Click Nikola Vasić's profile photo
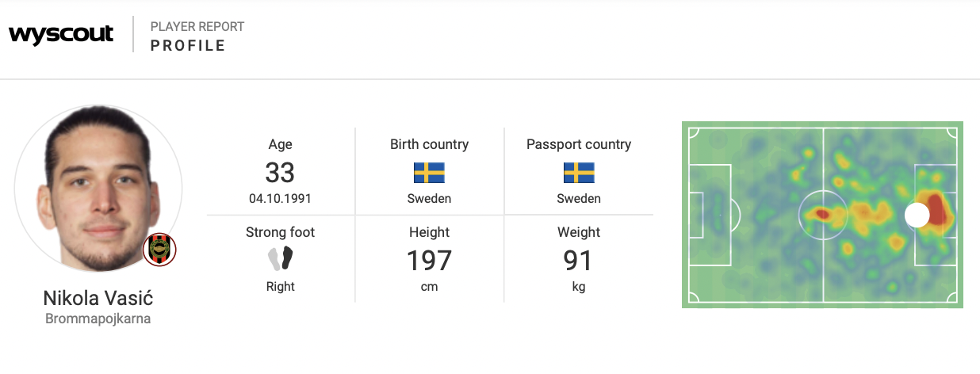Screen dimensions: 980x374 [98, 188]
